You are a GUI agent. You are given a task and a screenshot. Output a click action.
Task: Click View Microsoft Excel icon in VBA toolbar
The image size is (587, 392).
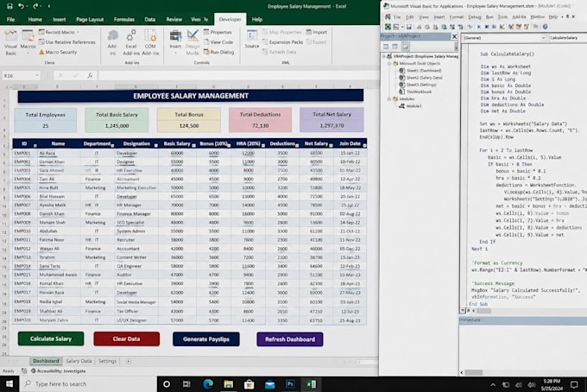pyautogui.click(x=388, y=27)
